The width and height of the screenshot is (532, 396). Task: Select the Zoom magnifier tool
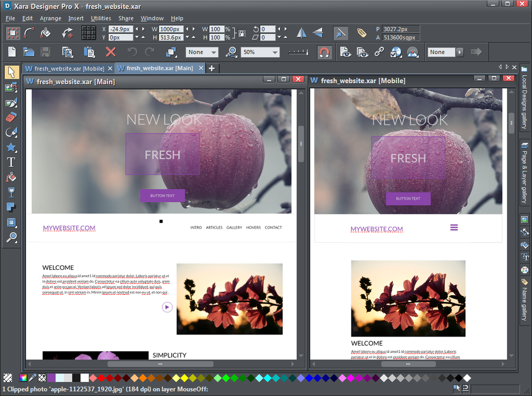11,237
